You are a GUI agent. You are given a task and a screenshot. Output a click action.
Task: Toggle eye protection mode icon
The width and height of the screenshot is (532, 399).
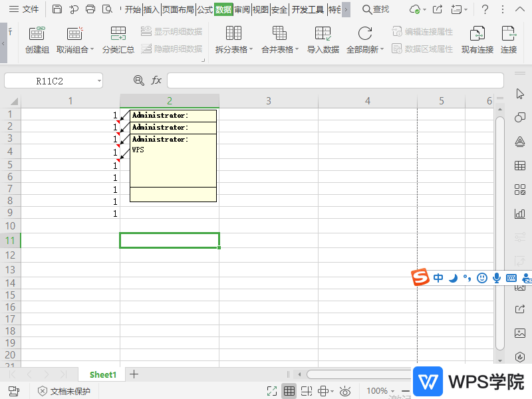pyautogui.click(x=345, y=391)
